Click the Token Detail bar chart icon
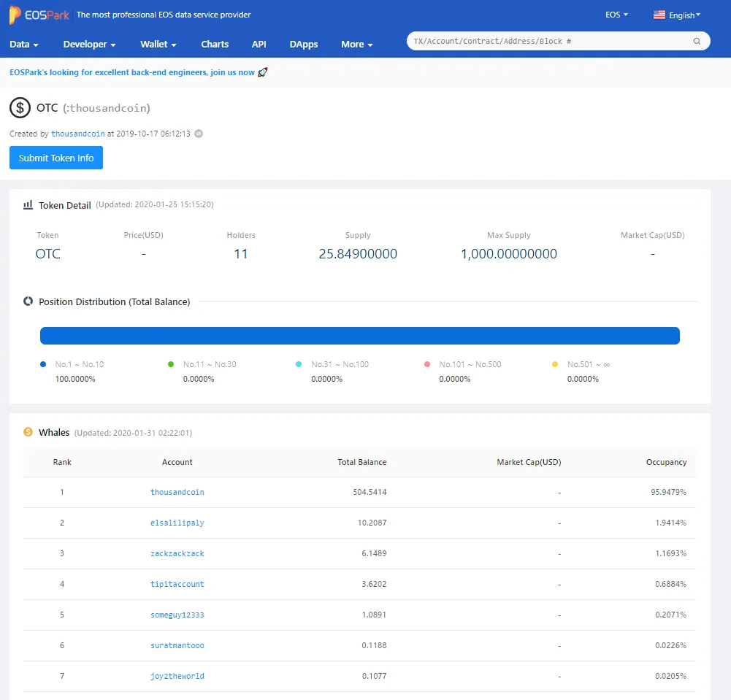 [x=28, y=205]
